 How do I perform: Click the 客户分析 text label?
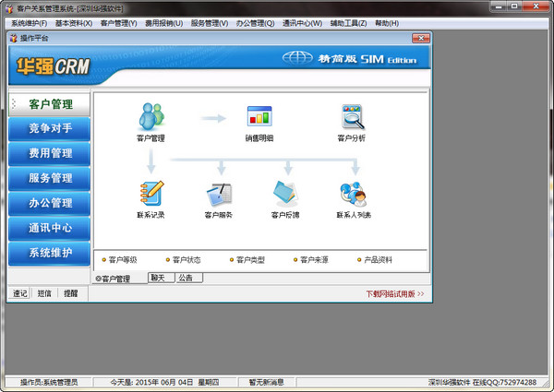[352, 138]
